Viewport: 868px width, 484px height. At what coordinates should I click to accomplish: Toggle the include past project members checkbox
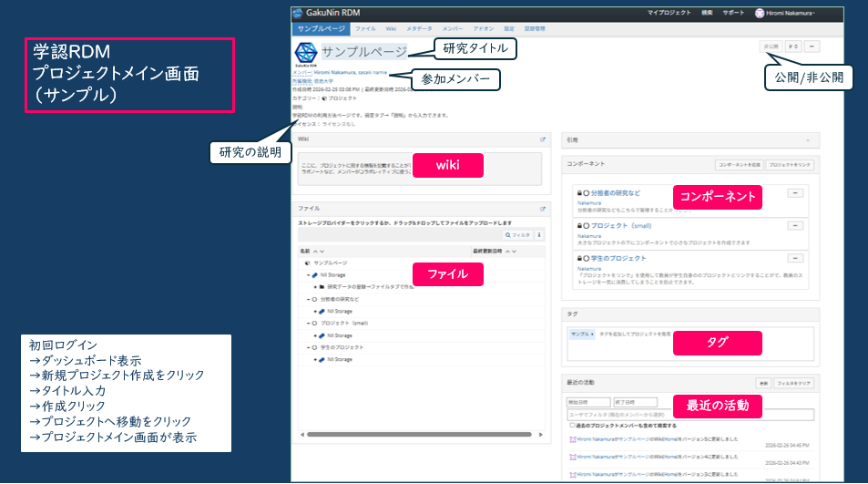(571, 426)
